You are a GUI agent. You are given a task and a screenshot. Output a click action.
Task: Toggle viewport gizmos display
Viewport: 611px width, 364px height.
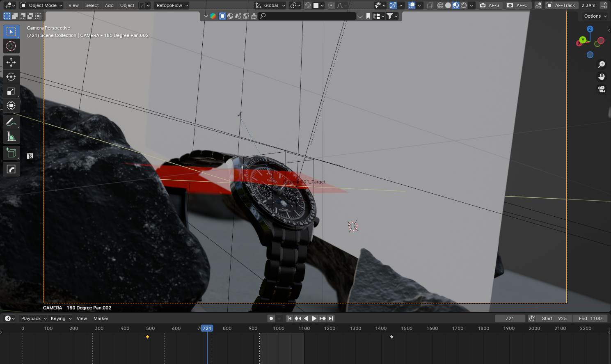[x=393, y=5]
